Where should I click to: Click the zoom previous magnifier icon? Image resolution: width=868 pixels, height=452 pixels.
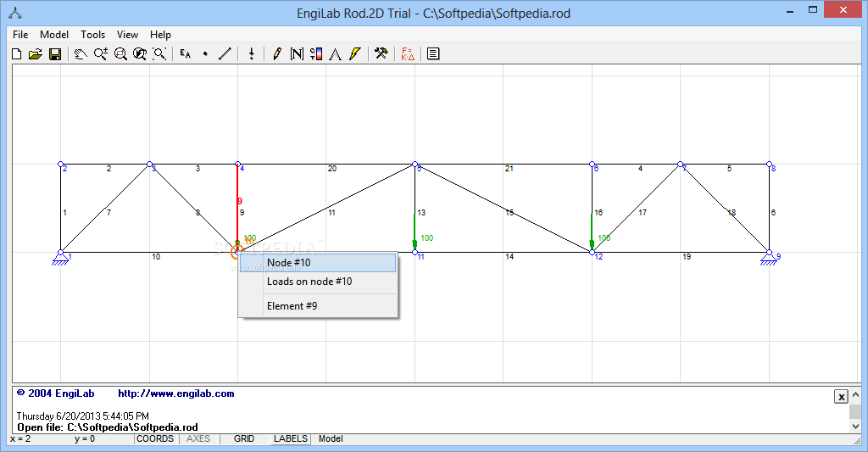click(140, 53)
